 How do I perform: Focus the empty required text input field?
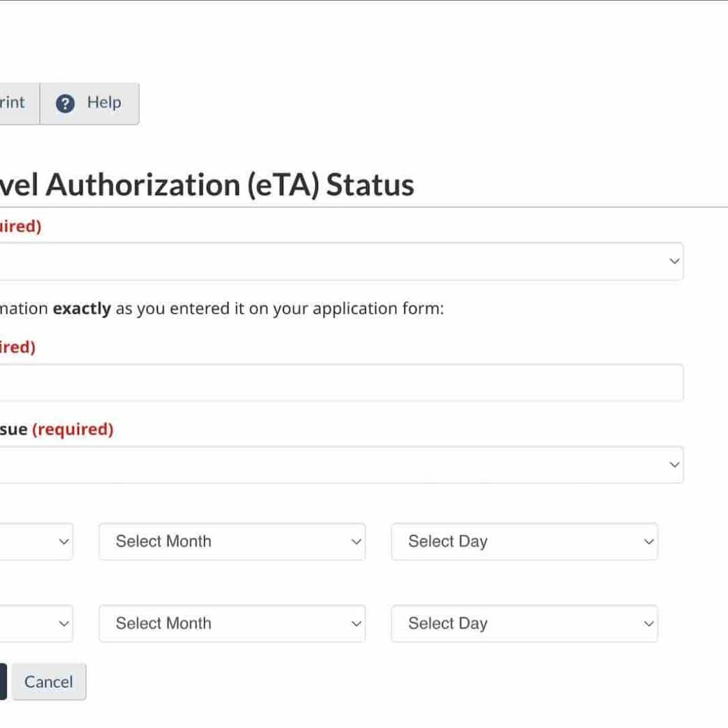335,382
